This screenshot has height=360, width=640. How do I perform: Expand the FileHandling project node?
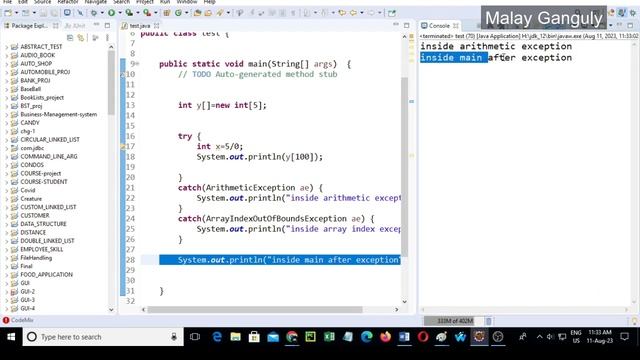point(6,258)
